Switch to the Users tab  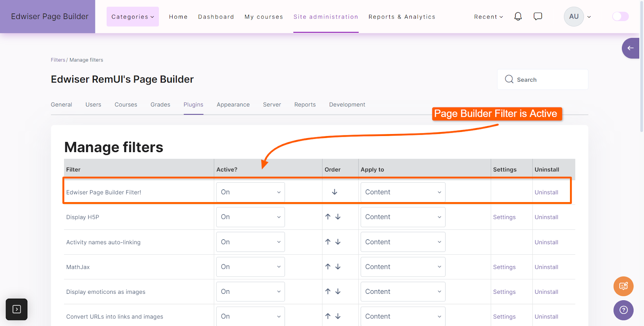point(93,105)
